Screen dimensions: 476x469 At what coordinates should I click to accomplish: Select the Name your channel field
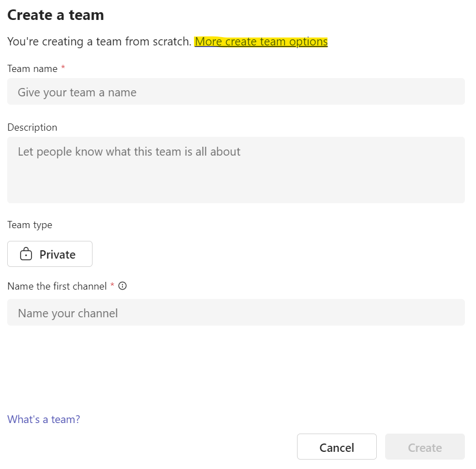(236, 312)
